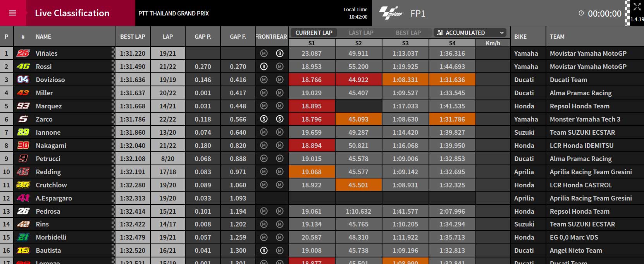Switch to CURRENT LAP tab
The height and width of the screenshot is (264, 644).
point(314,33)
